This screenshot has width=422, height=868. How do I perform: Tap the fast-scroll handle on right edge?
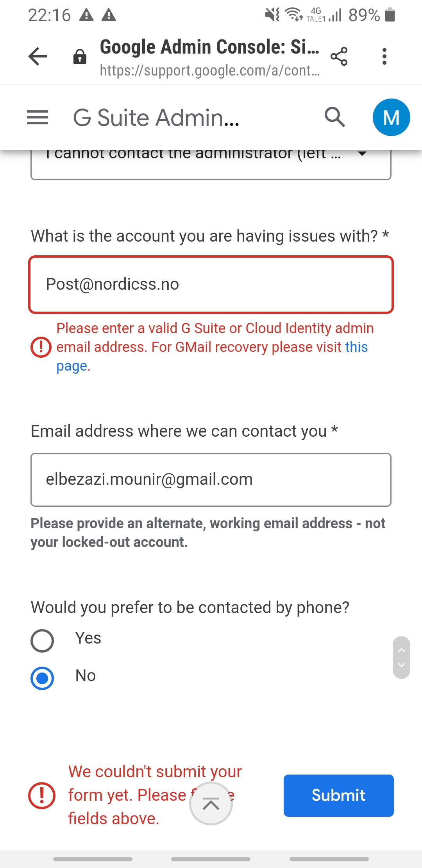tap(401, 658)
